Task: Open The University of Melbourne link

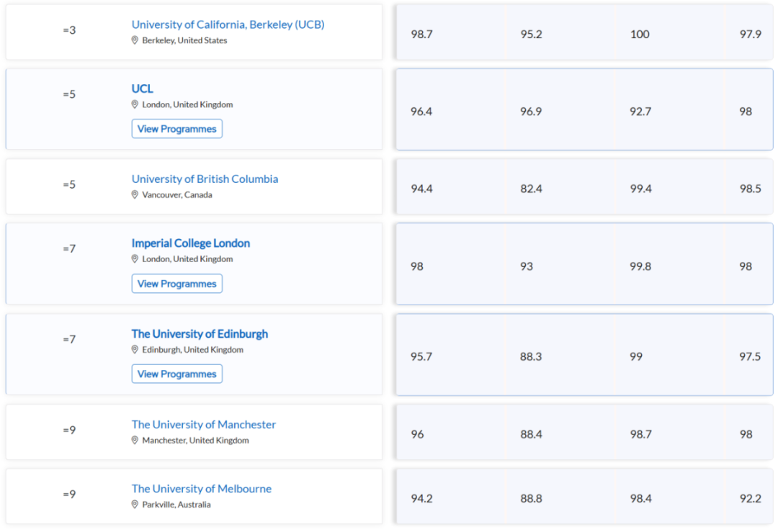Action: click(x=202, y=489)
